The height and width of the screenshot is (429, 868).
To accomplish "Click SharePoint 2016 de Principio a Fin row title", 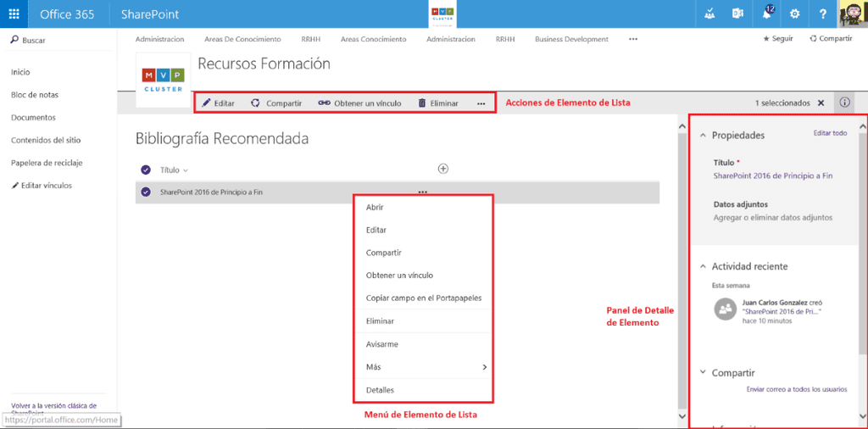I will 211,192.
